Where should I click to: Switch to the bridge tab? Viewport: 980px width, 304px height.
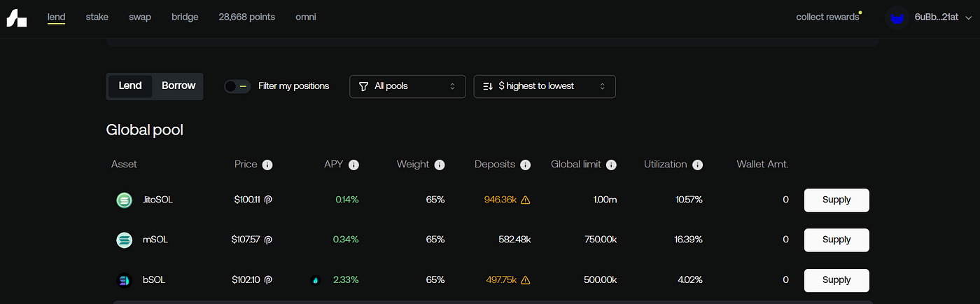point(185,17)
